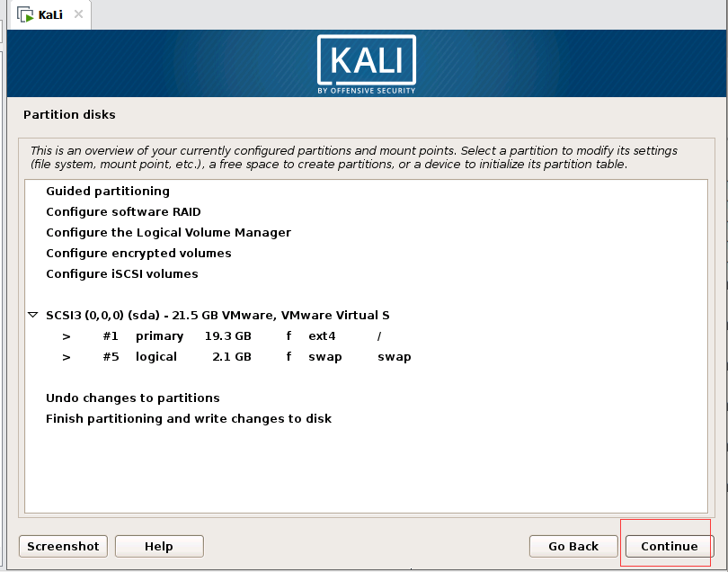This screenshot has height=572, width=728.
Task: Click the 19.3 GB size value
Action: [x=228, y=336]
